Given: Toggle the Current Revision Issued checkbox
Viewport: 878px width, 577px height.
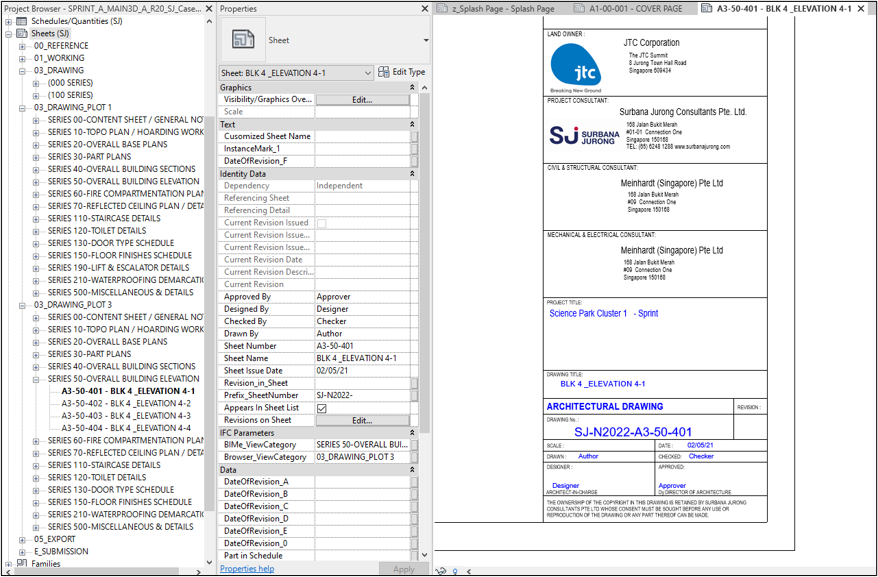Looking at the screenshot, I should (321, 223).
